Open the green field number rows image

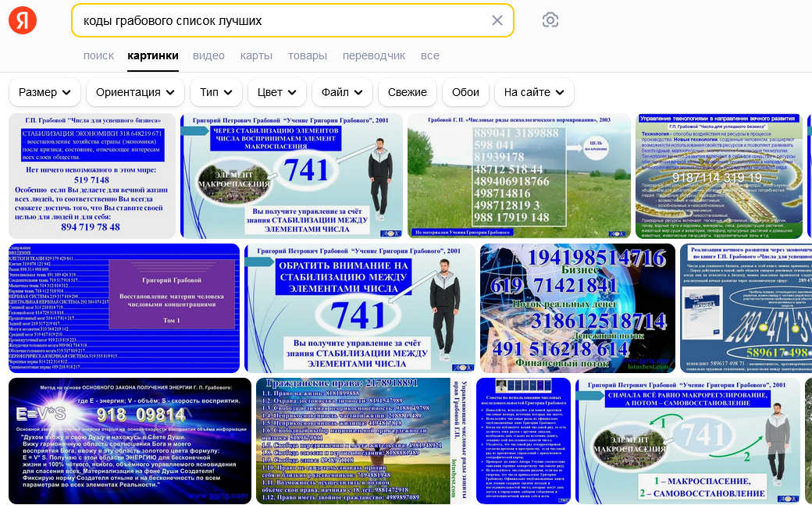pos(519,176)
